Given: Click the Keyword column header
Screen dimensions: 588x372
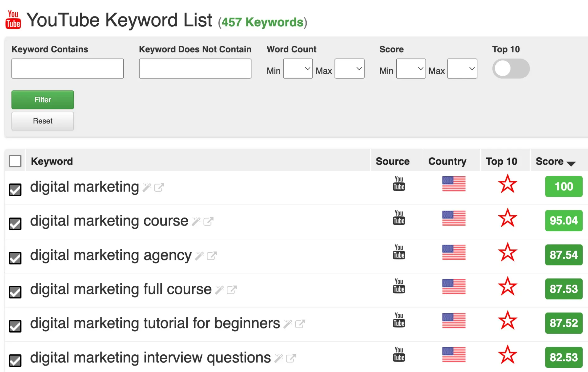Looking at the screenshot, I should [52, 162].
